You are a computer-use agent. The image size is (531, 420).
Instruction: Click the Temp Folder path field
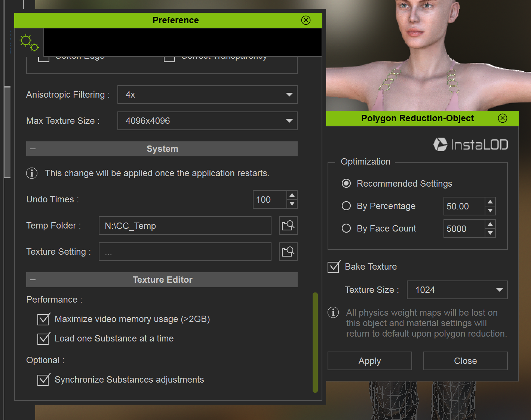point(185,226)
